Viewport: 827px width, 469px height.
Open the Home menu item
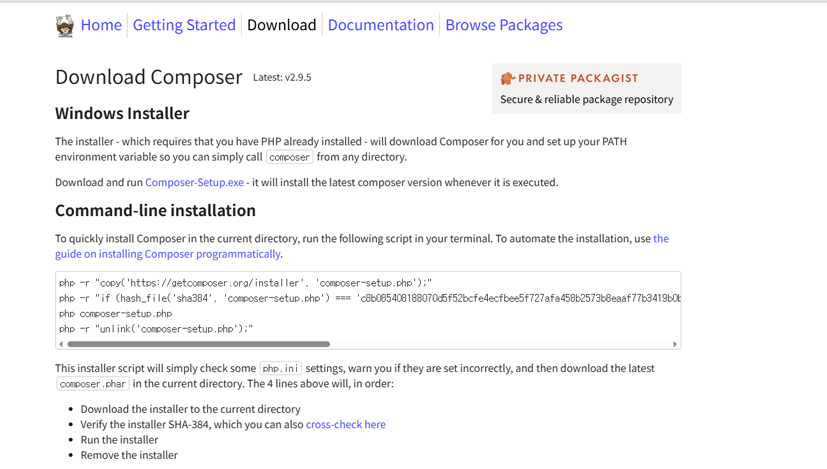(101, 25)
